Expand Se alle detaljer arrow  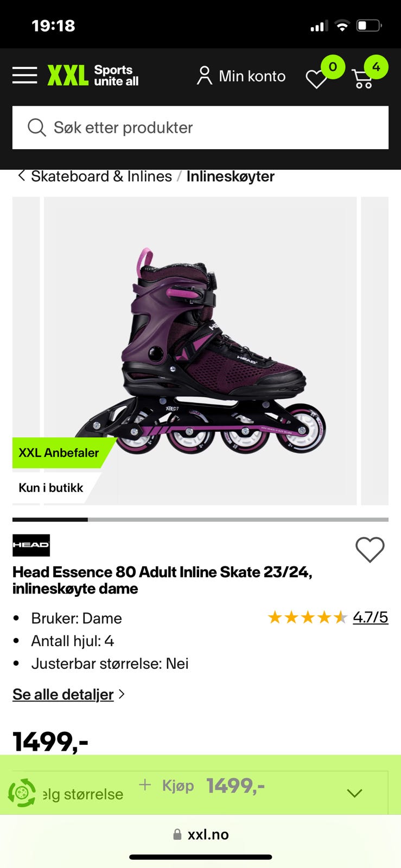(122, 694)
